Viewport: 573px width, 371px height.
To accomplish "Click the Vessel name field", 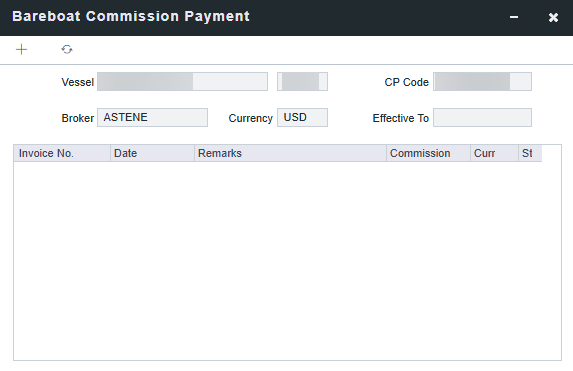I will 182,82.
